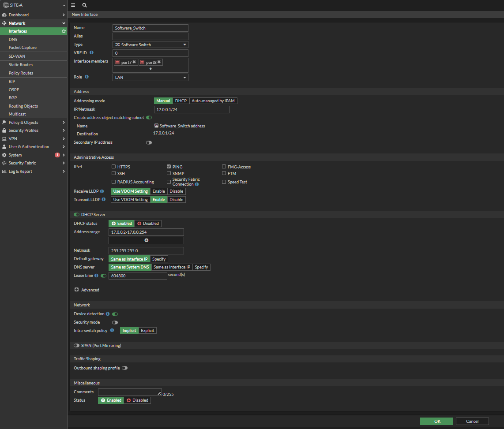The height and width of the screenshot is (429, 504).
Task: Enable HTTPS administrative access
Action: [x=113, y=167]
